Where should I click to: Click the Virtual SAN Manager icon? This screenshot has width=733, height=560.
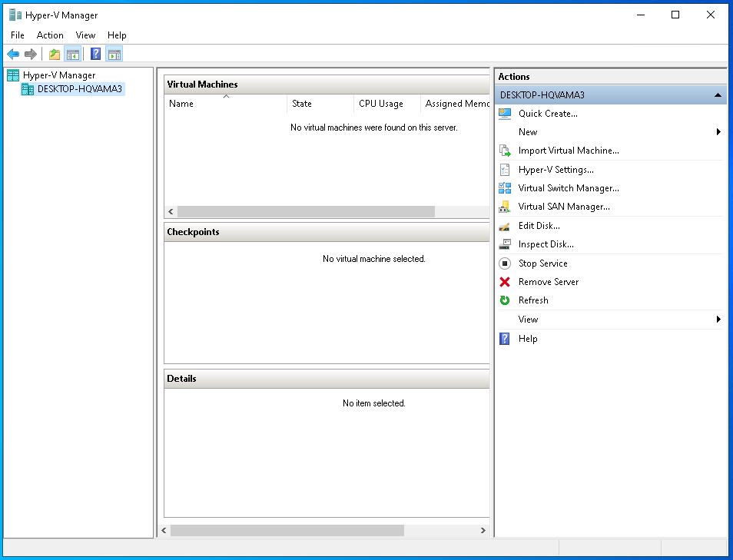[x=505, y=207]
